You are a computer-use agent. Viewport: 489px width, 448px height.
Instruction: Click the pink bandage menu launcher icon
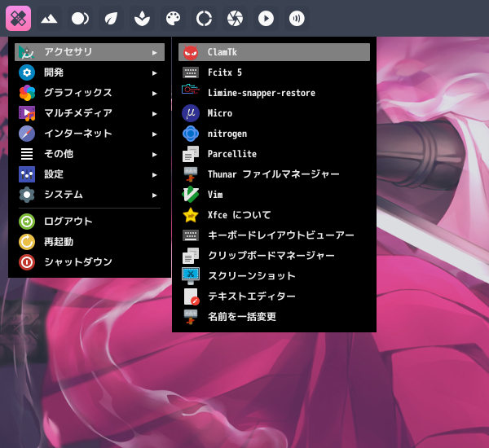[x=18, y=17]
